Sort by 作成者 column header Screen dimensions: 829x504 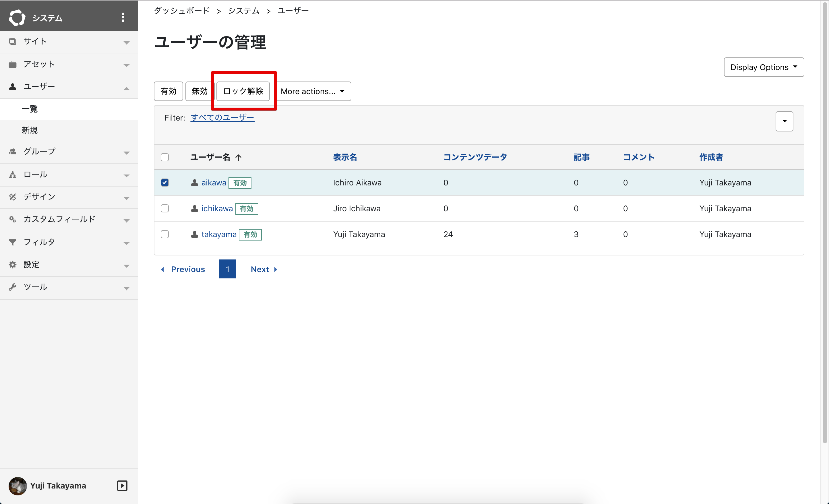point(711,157)
